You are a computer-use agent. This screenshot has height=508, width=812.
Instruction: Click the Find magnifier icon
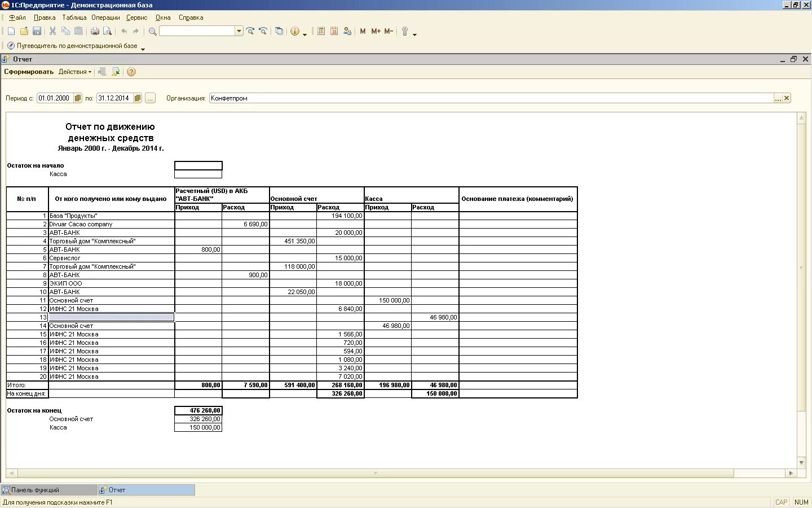(x=152, y=32)
